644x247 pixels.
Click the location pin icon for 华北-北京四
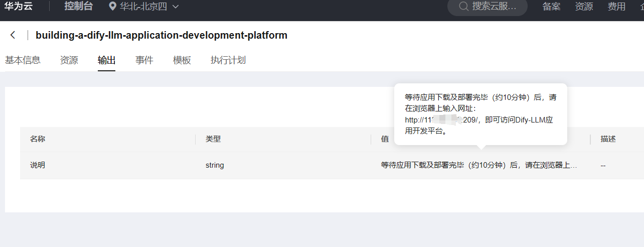(113, 7)
